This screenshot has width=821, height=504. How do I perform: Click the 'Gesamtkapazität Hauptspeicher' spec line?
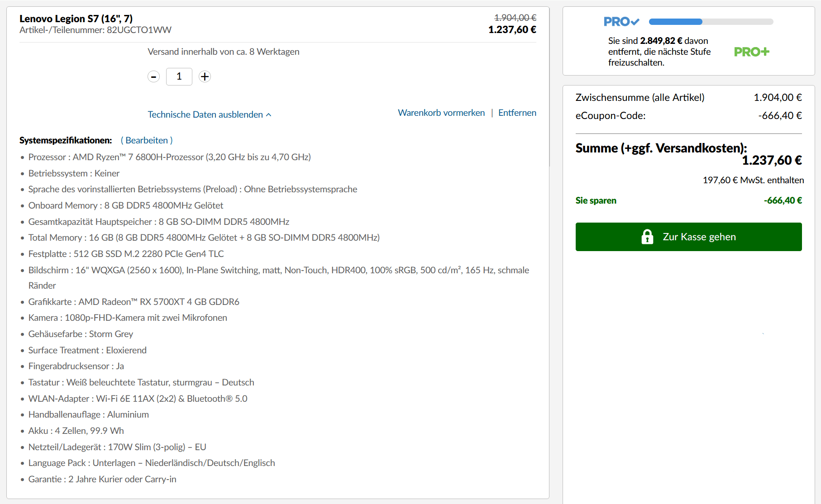tap(159, 222)
